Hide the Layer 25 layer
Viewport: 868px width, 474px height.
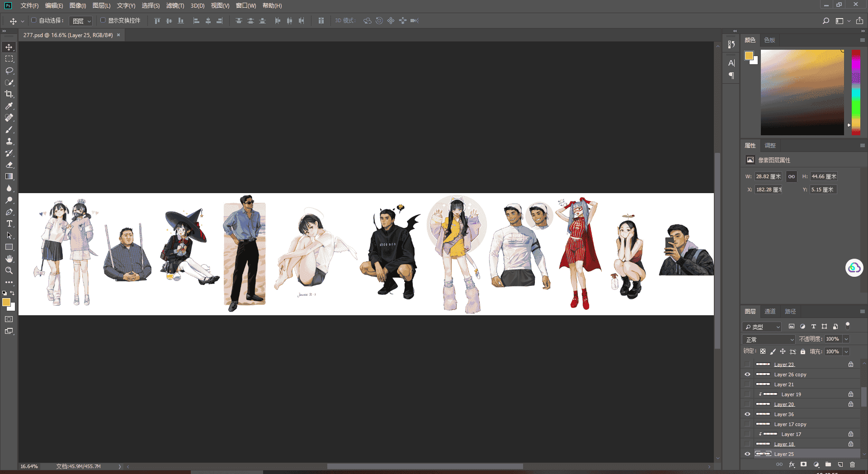coord(747,454)
